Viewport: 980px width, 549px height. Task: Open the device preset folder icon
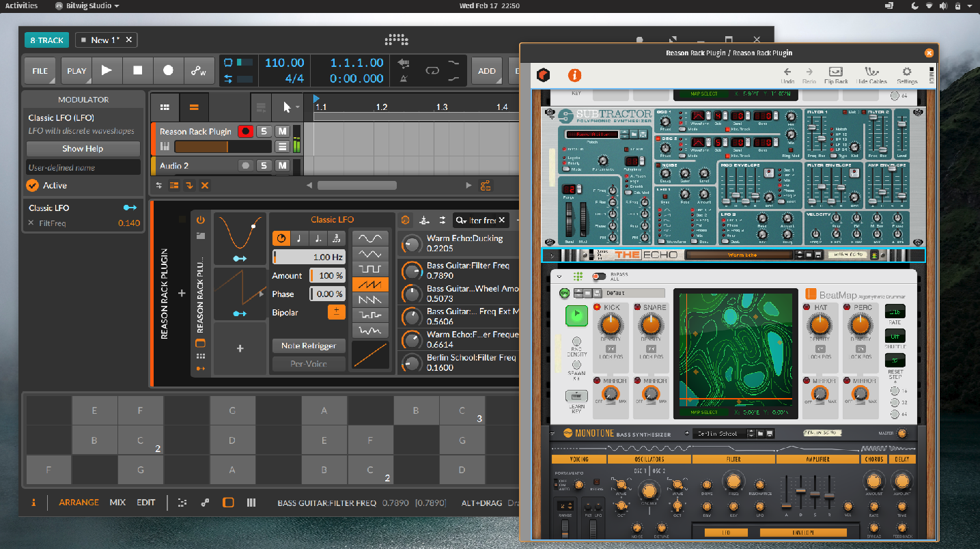click(200, 236)
